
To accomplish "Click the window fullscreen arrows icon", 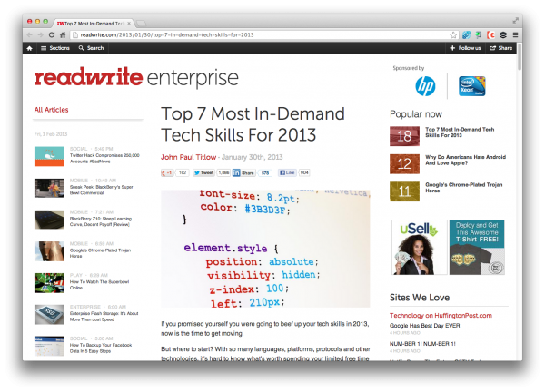I will [515, 21].
